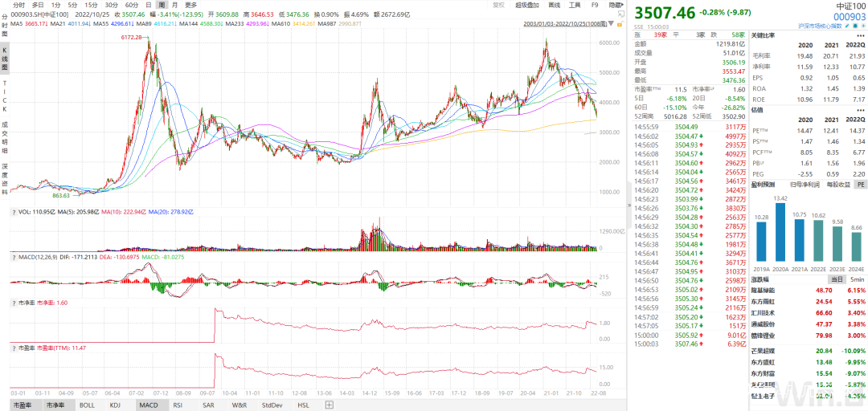Switch to 60分 period

coord(132,5)
